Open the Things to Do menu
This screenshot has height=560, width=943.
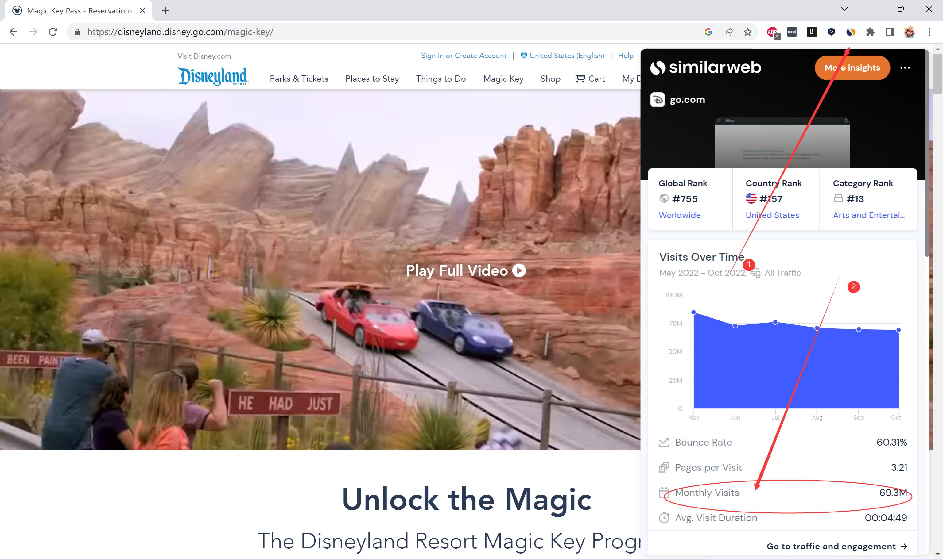click(441, 79)
